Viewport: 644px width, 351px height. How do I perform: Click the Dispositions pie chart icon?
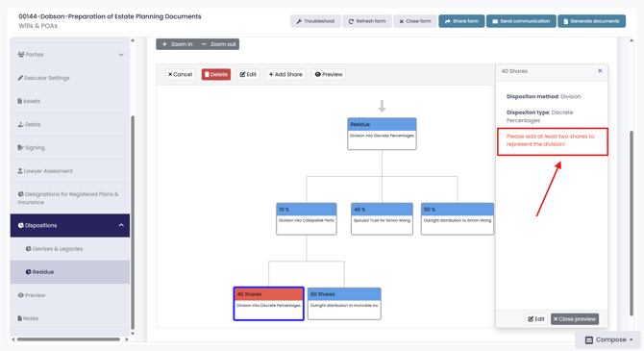20,225
